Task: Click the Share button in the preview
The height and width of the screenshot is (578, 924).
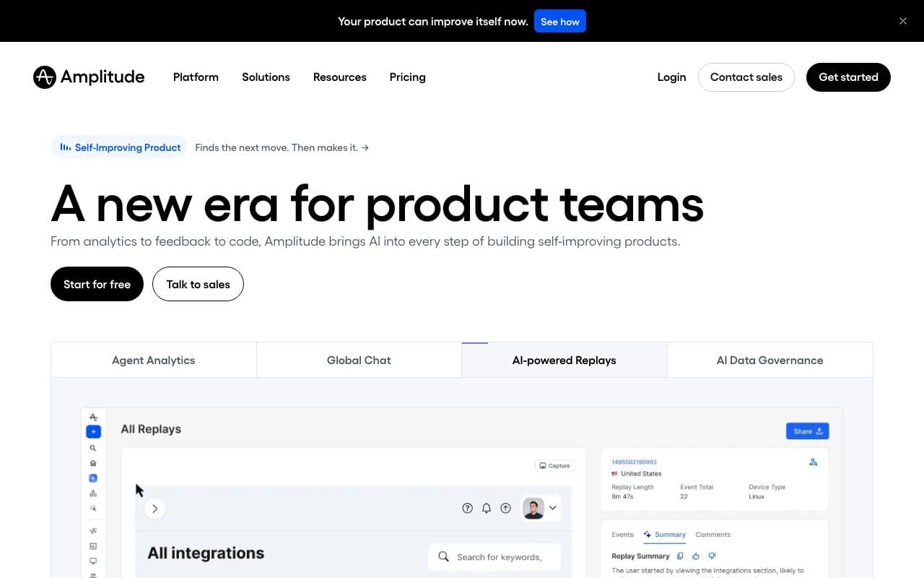Action: tap(807, 431)
